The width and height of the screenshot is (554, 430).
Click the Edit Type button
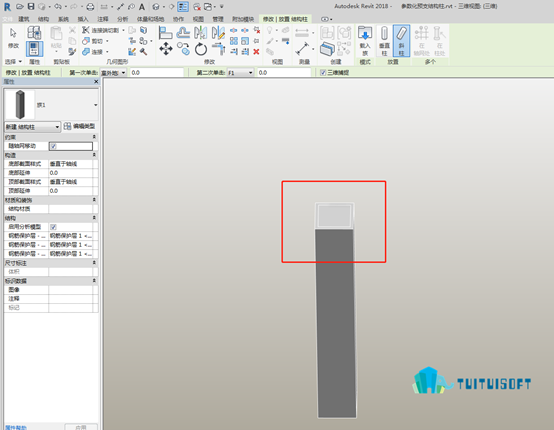point(79,126)
